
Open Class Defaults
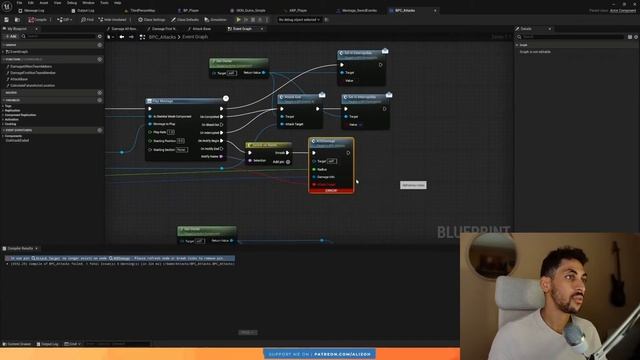click(185, 20)
